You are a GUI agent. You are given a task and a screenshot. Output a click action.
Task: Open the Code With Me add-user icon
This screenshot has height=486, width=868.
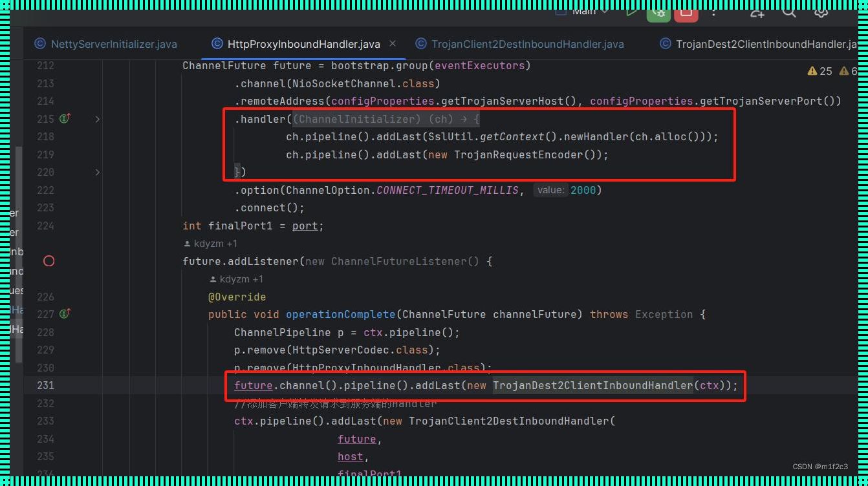click(757, 12)
